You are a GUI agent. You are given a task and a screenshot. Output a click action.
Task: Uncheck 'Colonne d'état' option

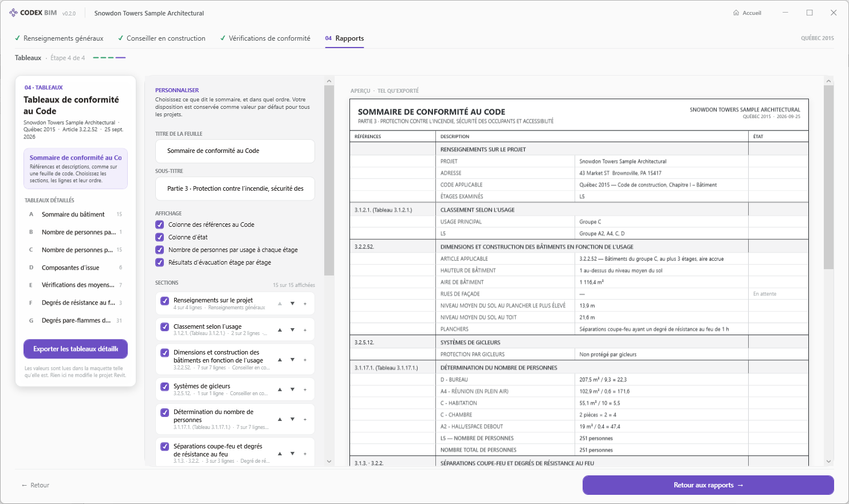tap(160, 237)
